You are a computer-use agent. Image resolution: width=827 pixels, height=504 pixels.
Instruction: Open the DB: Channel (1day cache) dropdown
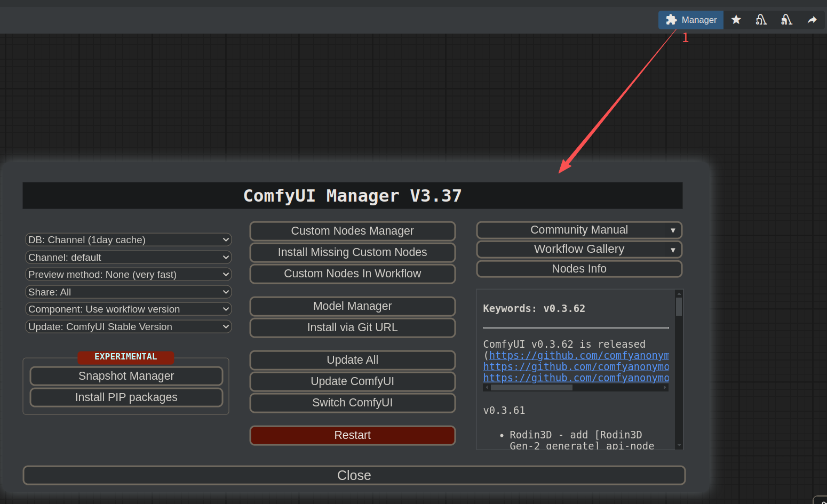[129, 240]
